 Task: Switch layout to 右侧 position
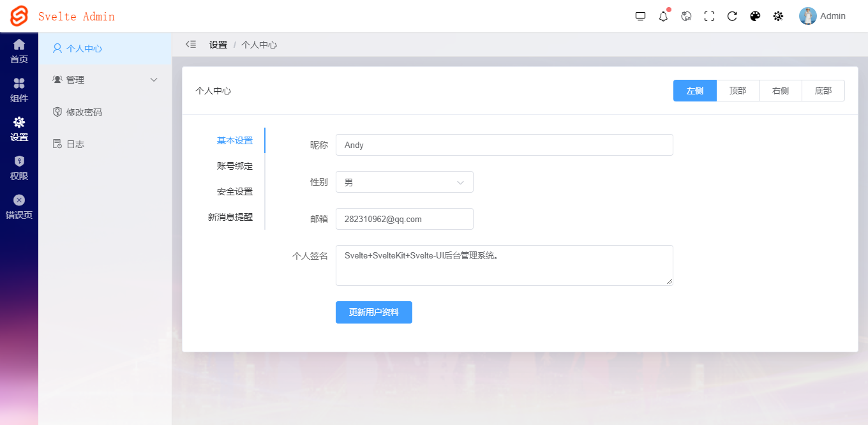click(x=780, y=91)
